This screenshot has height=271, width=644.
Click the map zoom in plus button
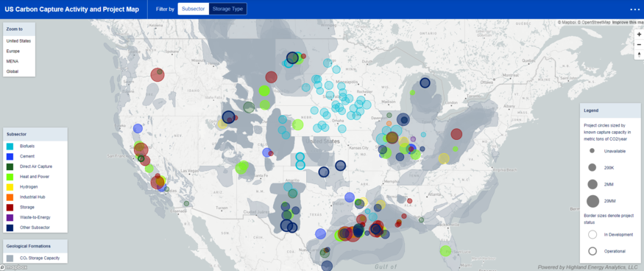tap(639, 35)
